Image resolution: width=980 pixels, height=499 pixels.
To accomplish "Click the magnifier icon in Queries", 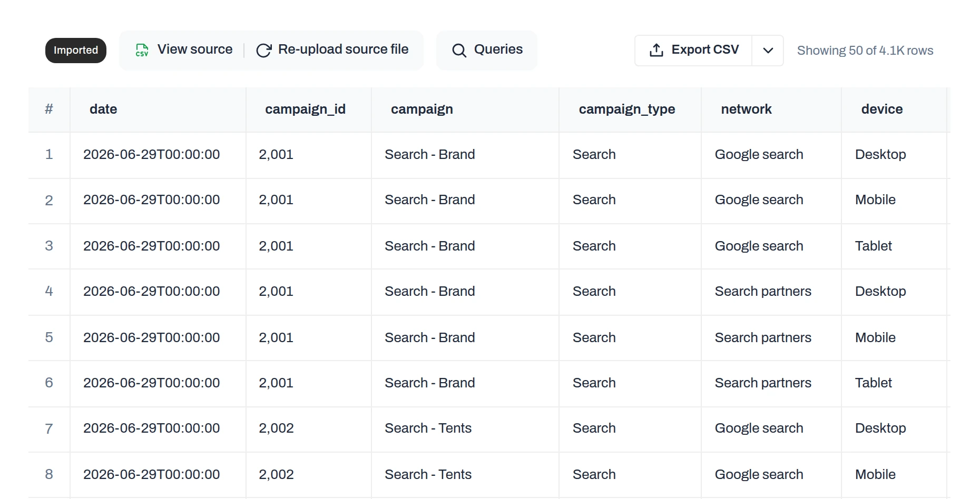I will [459, 50].
